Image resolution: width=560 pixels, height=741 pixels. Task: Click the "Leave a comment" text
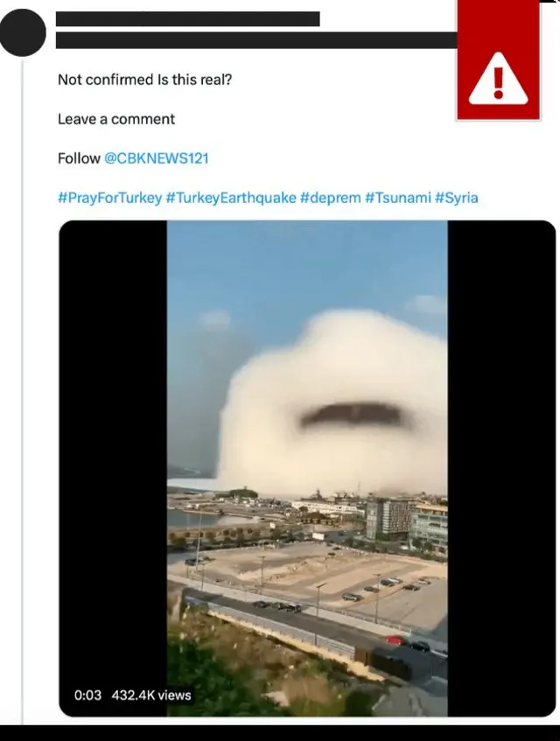tap(116, 119)
